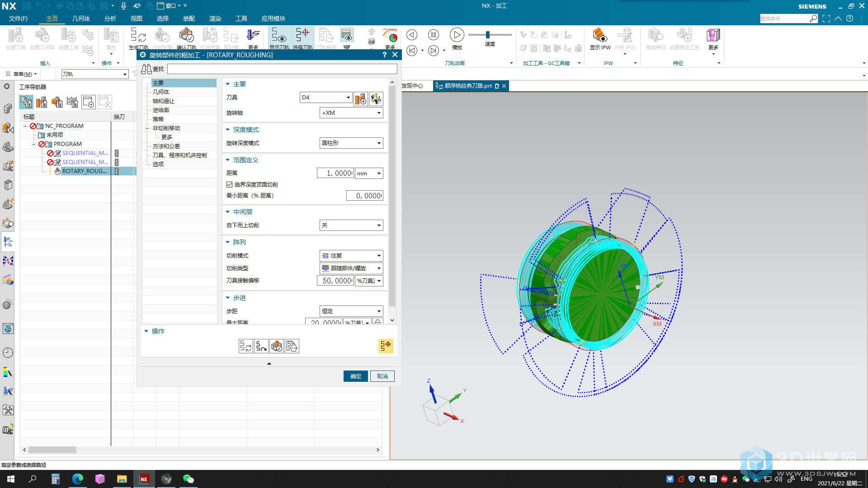Toggle the critical depth top cut checkbox
The image size is (868, 488).
coord(230,184)
